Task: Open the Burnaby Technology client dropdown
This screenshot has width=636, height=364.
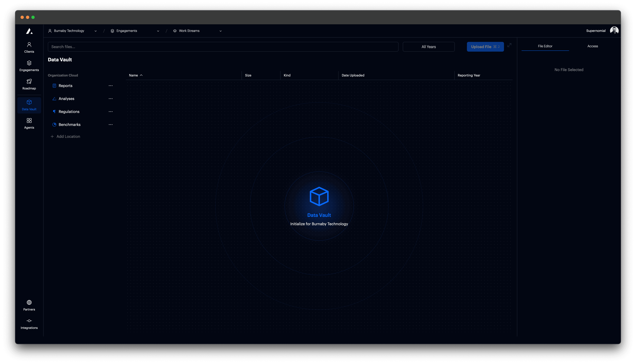Action: tap(73, 30)
